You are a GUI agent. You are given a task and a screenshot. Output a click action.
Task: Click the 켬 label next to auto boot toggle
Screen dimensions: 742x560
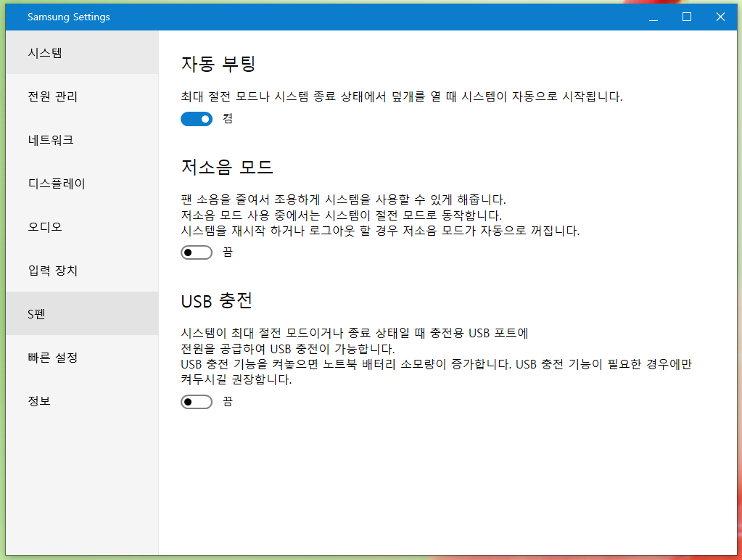(x=228, y=118)
